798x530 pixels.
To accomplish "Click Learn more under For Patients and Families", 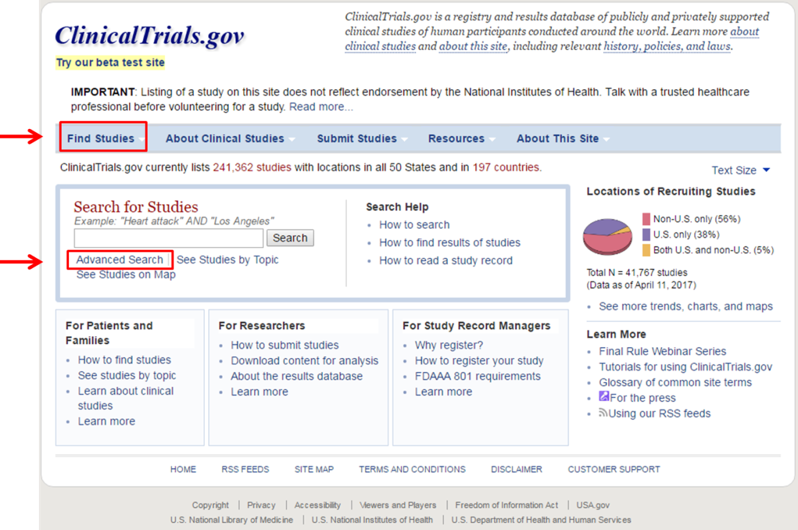I will pos(106,422).
